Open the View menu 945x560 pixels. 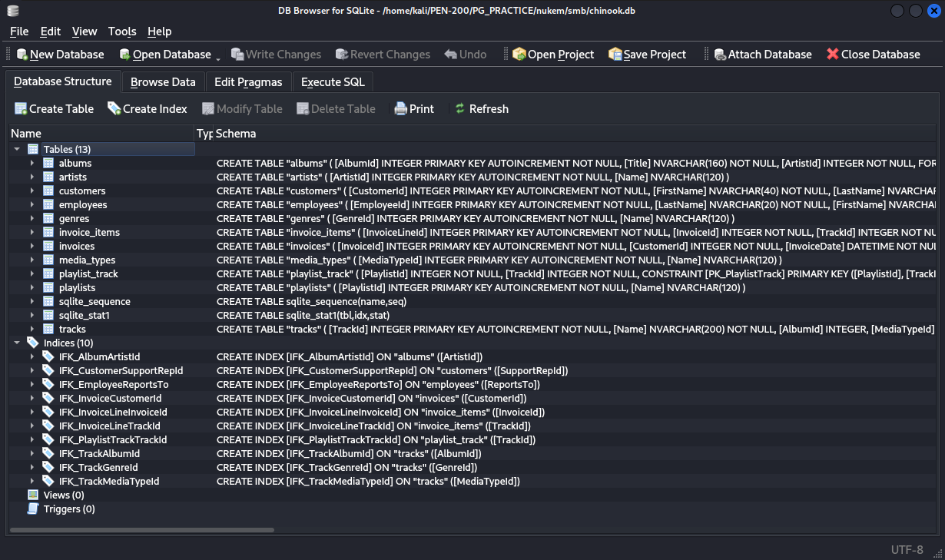[85, 31]
